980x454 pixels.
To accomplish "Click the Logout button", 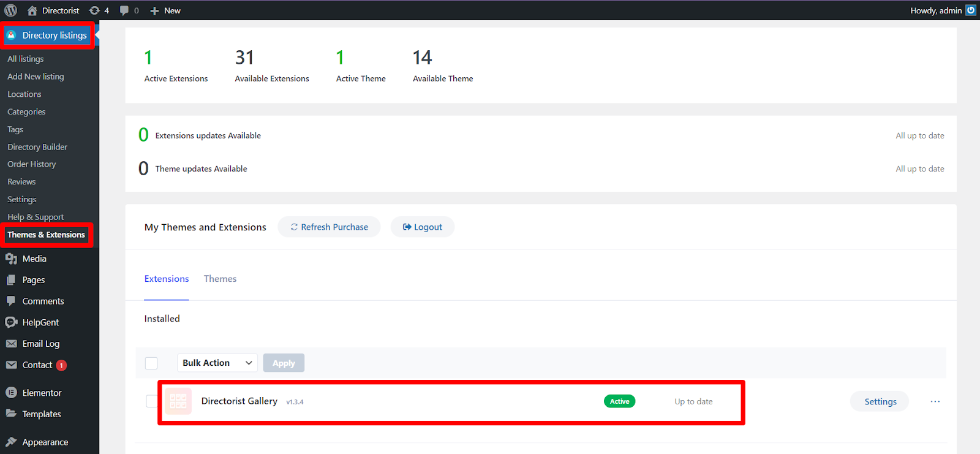I will 423,227.
